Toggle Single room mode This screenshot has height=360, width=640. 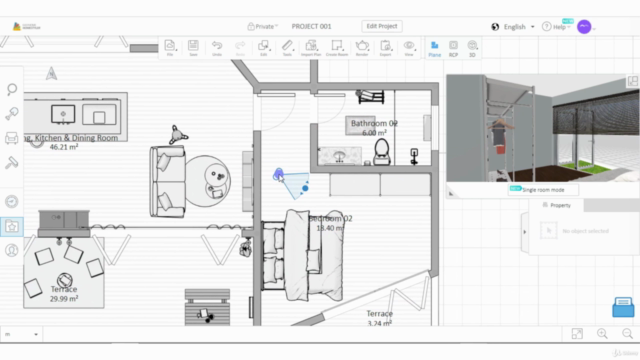click(543, 190)
